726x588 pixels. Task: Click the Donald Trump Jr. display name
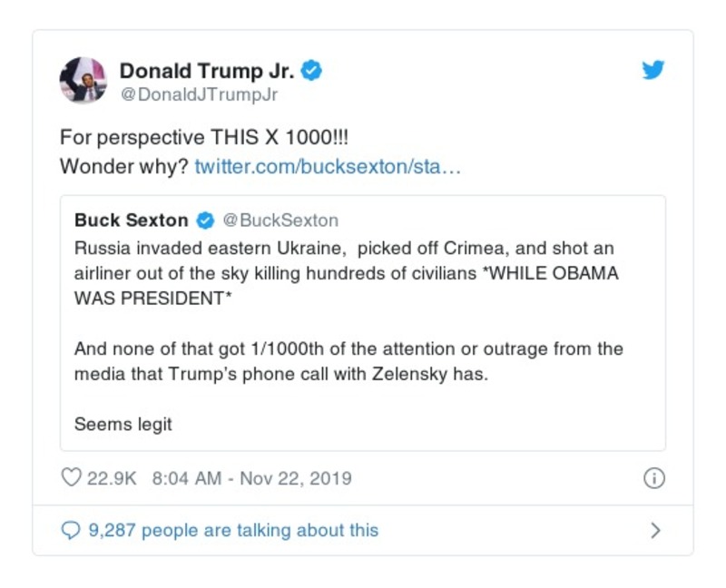(x=206, y=71)
